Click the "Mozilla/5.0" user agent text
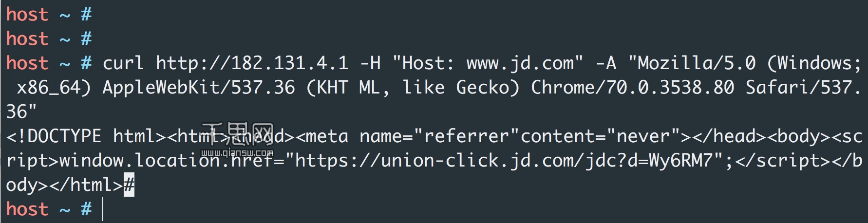Screen dimensions: 868x223 [x=692, y=63]
